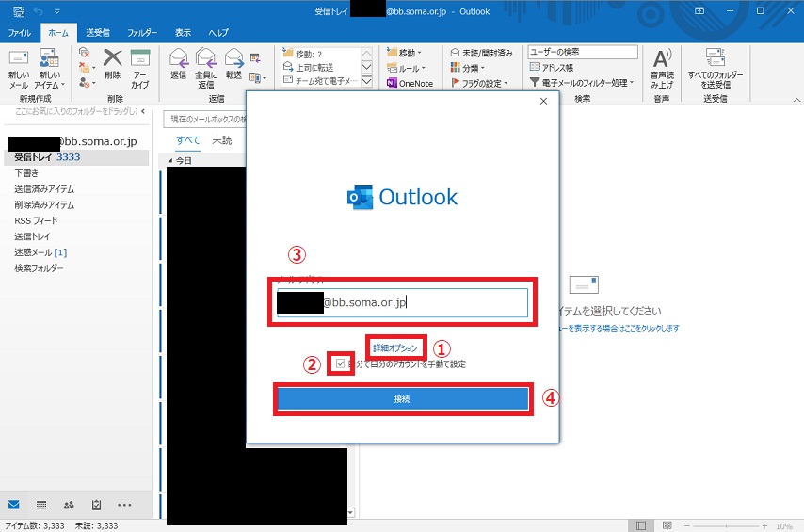
Task: Open the 新しいアイテム menu button
Action: 49,70
